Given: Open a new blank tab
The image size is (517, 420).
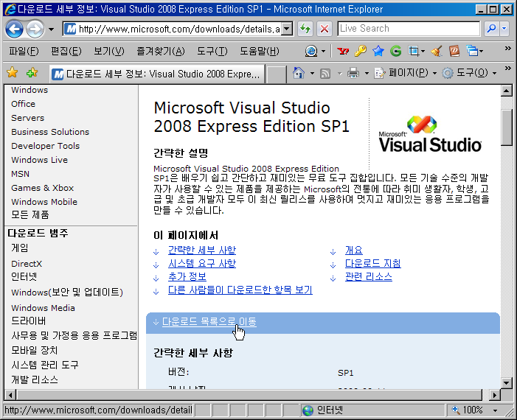Looking at the screenshot, I should pos(276,74).
